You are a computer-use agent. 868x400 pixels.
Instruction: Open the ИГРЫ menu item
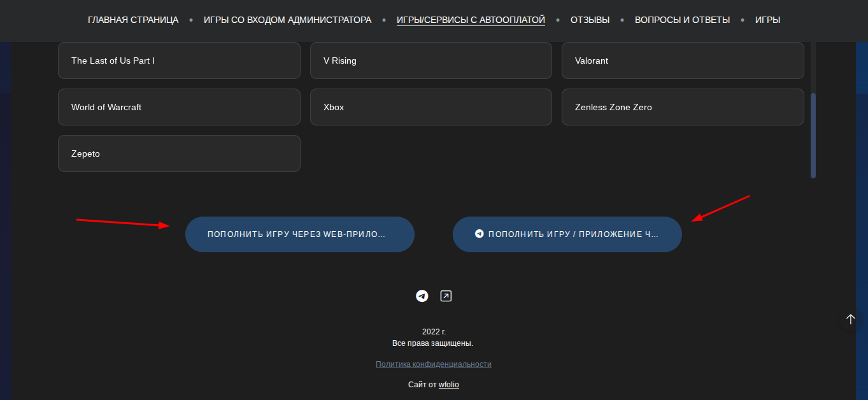(x=767, y=20)
